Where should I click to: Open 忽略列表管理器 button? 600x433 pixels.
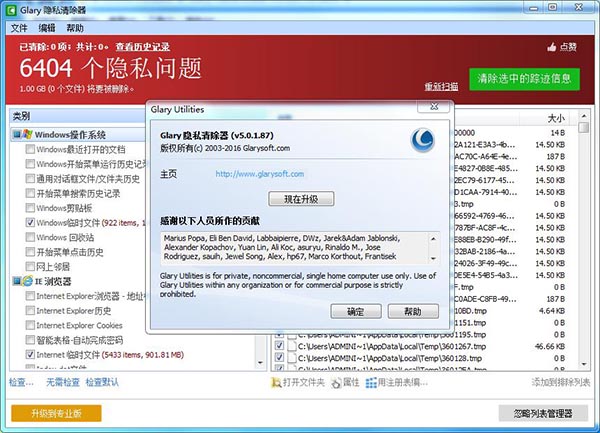tap(543, 413)
